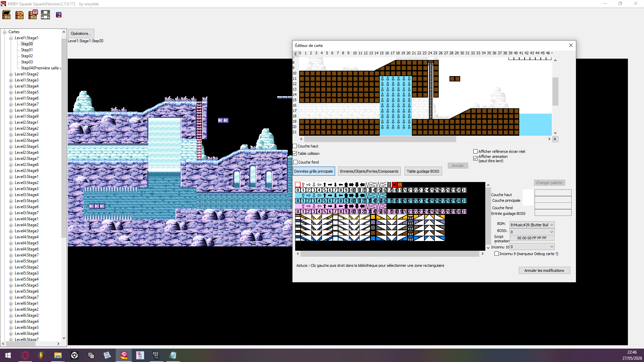Click the grayed Annuler button
The height and width of the screenshot is (362, 644).
(x=458, y=166)
